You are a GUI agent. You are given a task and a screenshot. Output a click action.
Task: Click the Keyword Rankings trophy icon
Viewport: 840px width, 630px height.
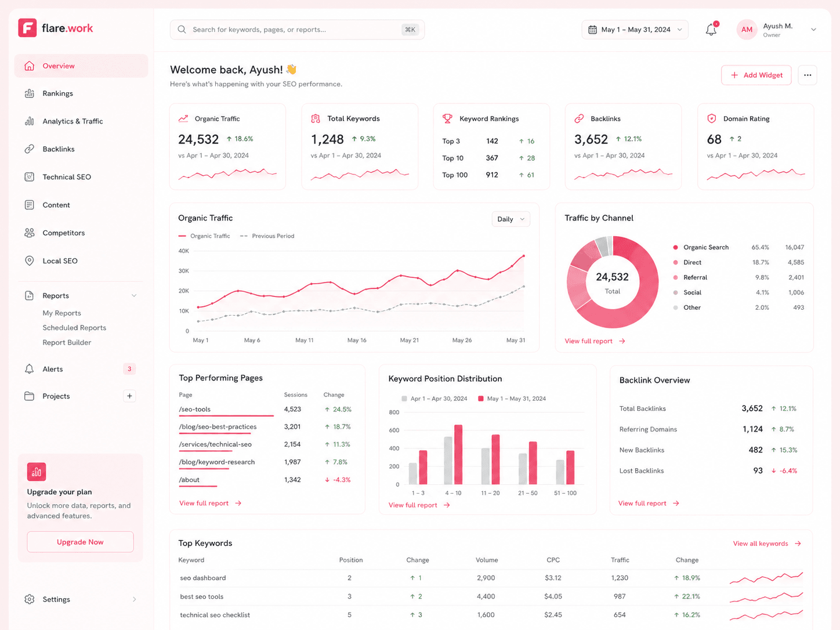point(447,118)
